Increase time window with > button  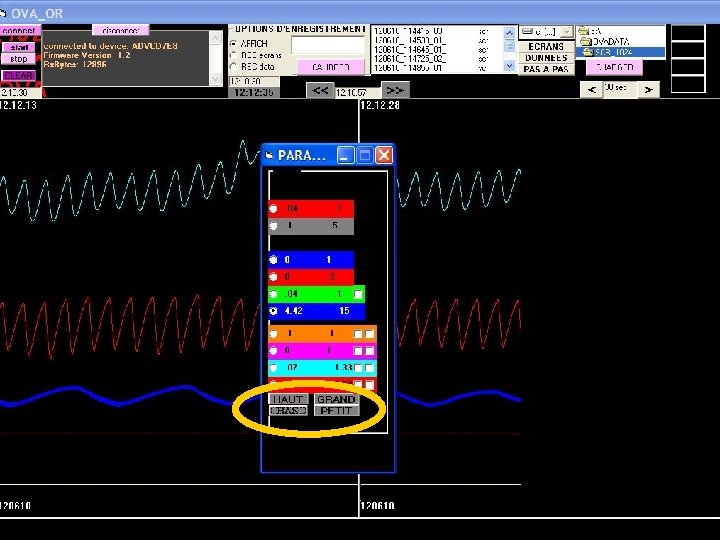tap(648, 90)
